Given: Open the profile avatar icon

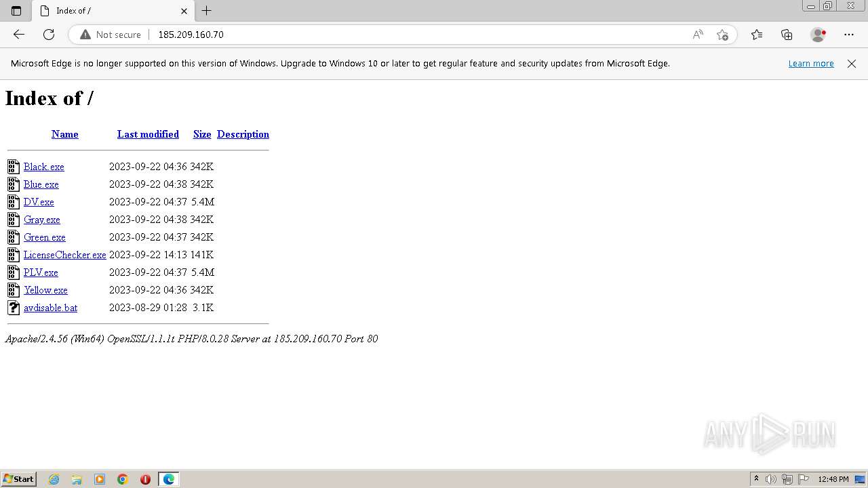Looking at the screenshot, I should 818,35.
